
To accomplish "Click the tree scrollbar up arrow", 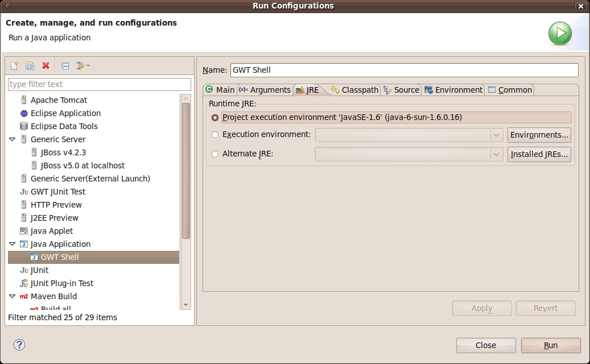I will [x=186, y=99].
